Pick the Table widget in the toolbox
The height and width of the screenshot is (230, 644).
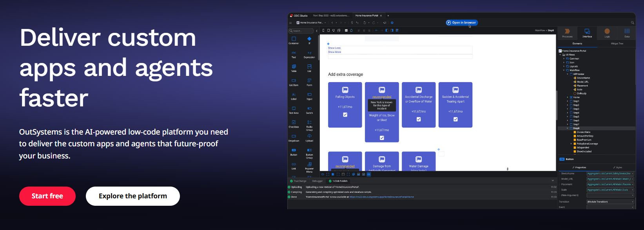294,68
